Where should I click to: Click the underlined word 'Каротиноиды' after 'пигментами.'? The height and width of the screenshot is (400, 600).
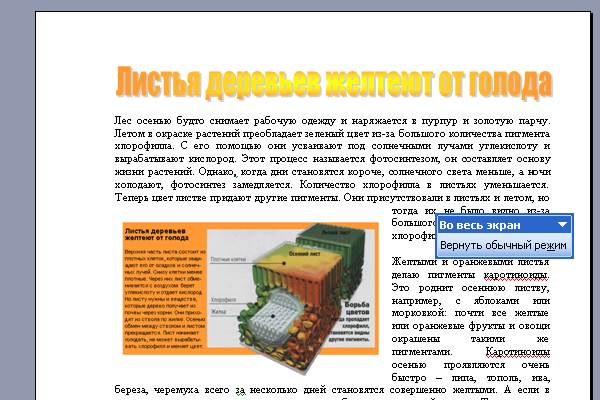coord(517,351)
